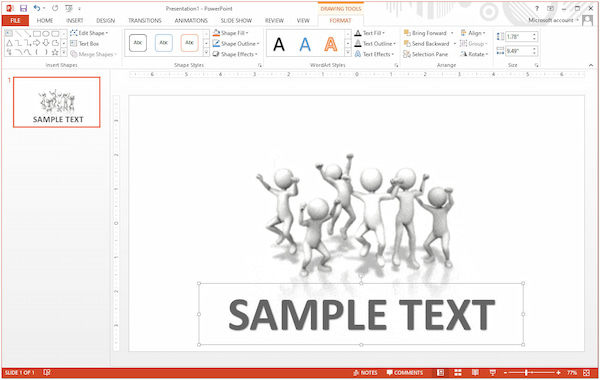600x380 pixels.
Task: Select the Right Arrow shape
Action: [37, 43]
